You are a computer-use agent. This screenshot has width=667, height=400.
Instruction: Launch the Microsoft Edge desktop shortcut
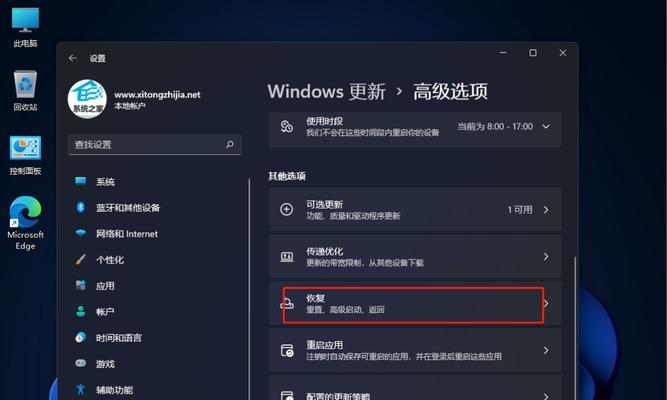pyautogui.click(x=25, y=223)
